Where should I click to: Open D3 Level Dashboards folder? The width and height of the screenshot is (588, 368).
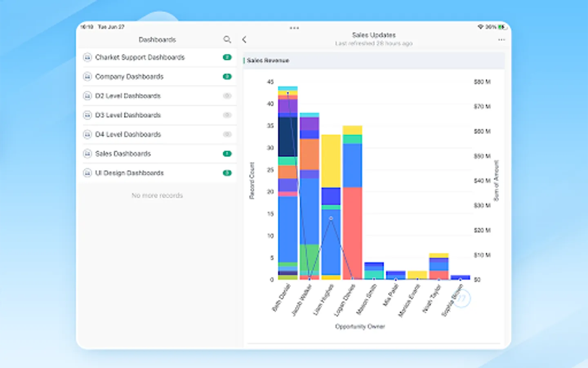[158, 115]
